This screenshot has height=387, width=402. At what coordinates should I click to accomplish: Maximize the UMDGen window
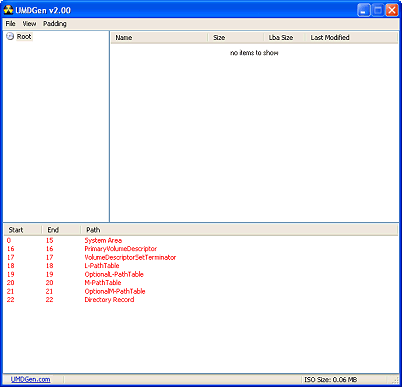click(378, 10)
